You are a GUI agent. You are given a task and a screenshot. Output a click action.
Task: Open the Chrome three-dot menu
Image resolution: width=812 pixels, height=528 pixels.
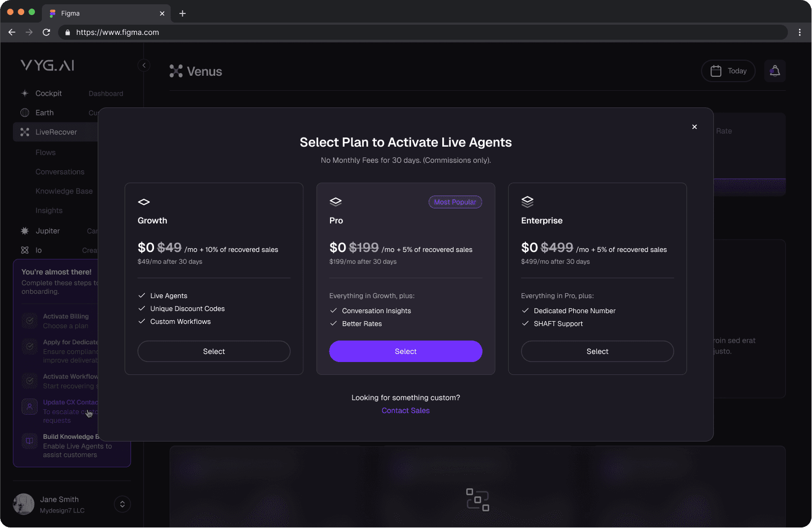pos(800,32)
